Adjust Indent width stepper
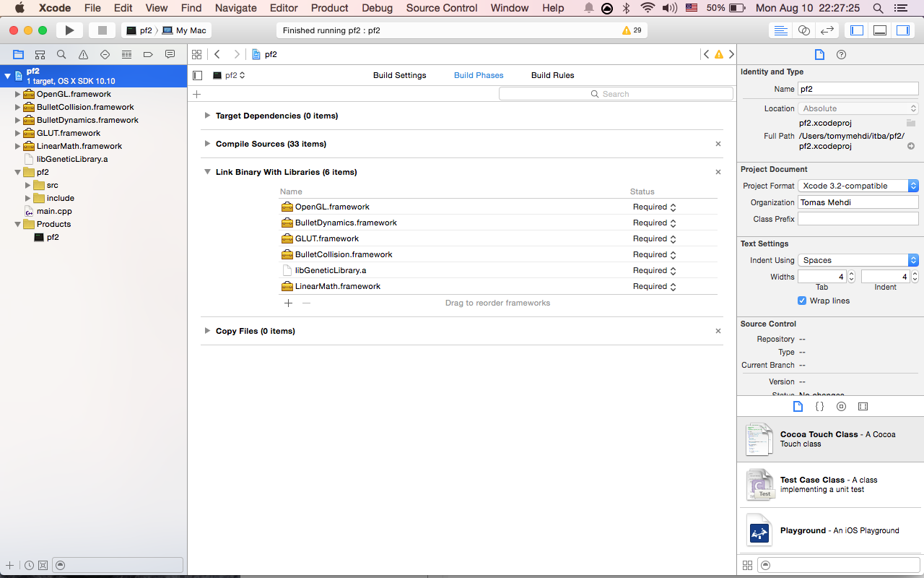Screen dimensions: 924x578 [x=915, y=277]
